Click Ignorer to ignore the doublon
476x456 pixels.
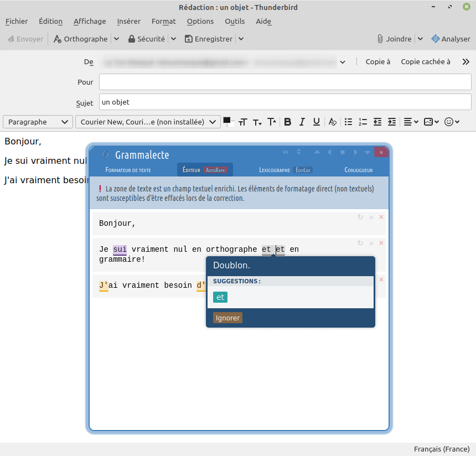227,318
